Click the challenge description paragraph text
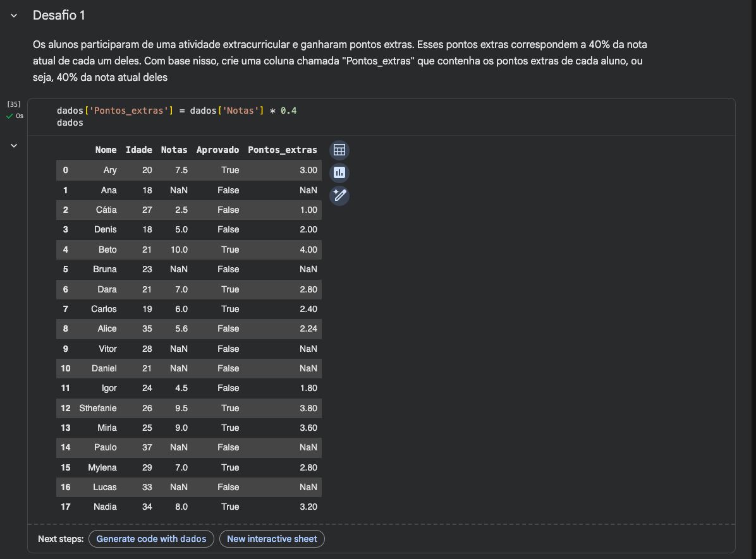The height and width of the screenshot is (559, 756). click(x=339, y=61)
